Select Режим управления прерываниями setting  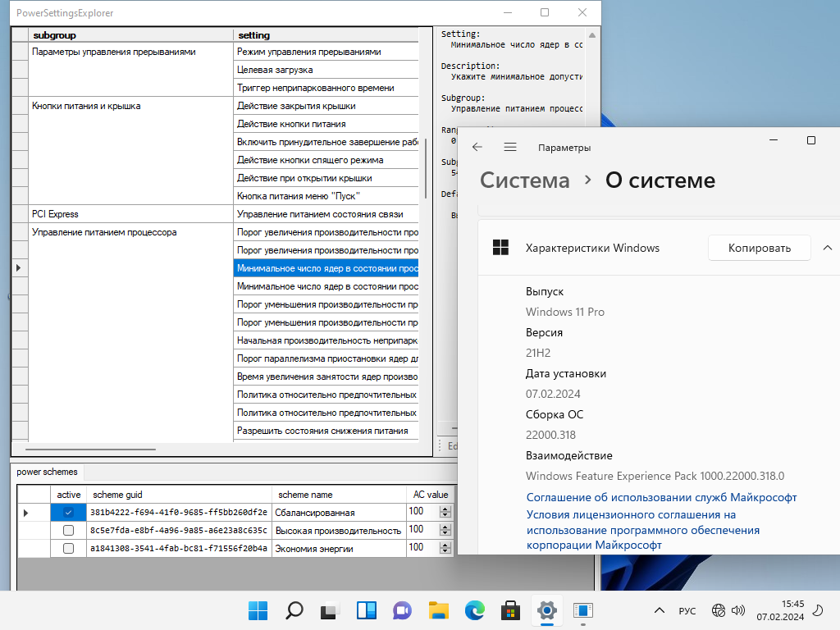(x=326, y=52)
